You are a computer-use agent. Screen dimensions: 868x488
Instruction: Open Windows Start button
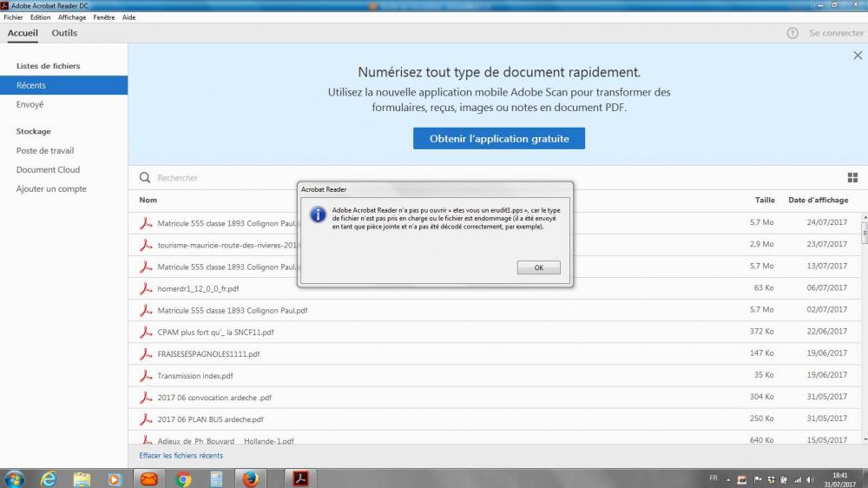15,478
